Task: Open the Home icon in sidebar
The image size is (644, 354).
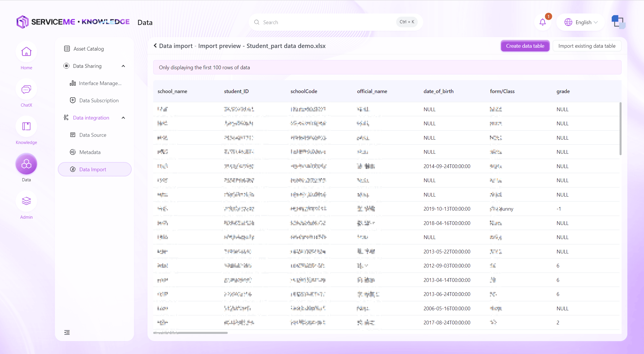Action: 26,52
